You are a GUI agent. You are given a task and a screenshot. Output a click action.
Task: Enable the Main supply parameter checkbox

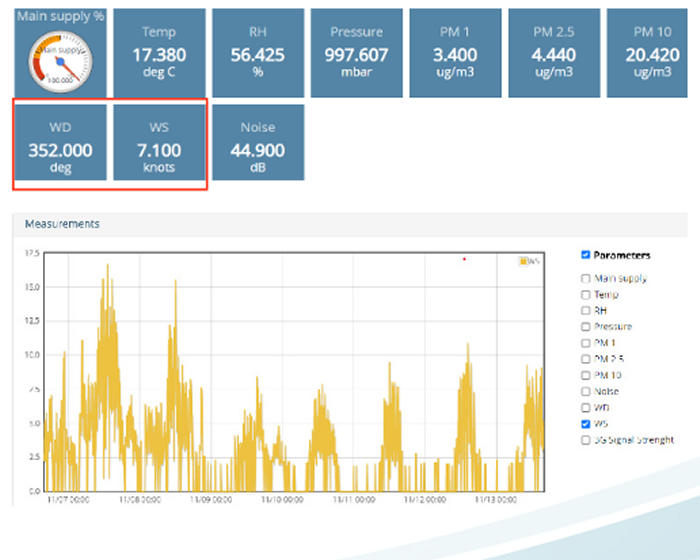pyautogui.click(x=586, y=279)
